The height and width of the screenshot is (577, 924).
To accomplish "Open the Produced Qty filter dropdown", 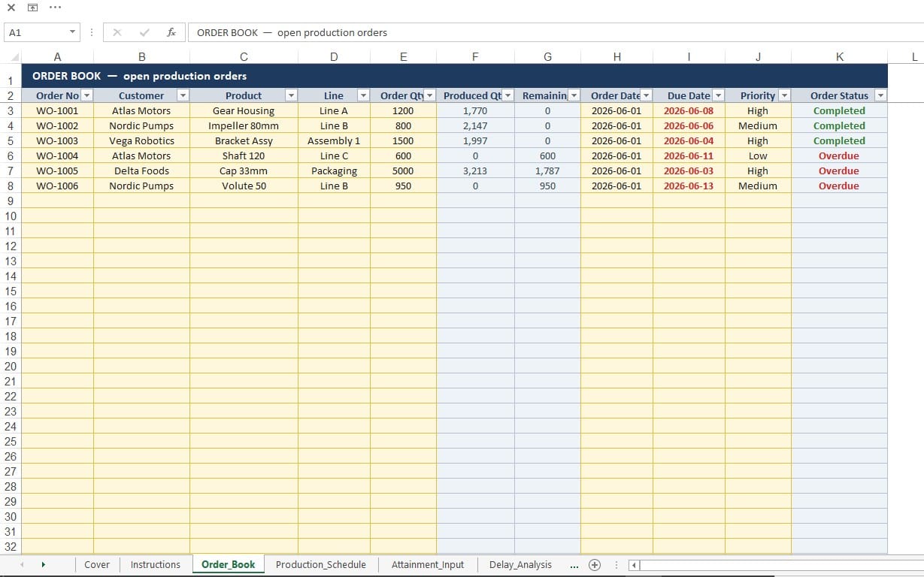I will click(x=507, y=95).
